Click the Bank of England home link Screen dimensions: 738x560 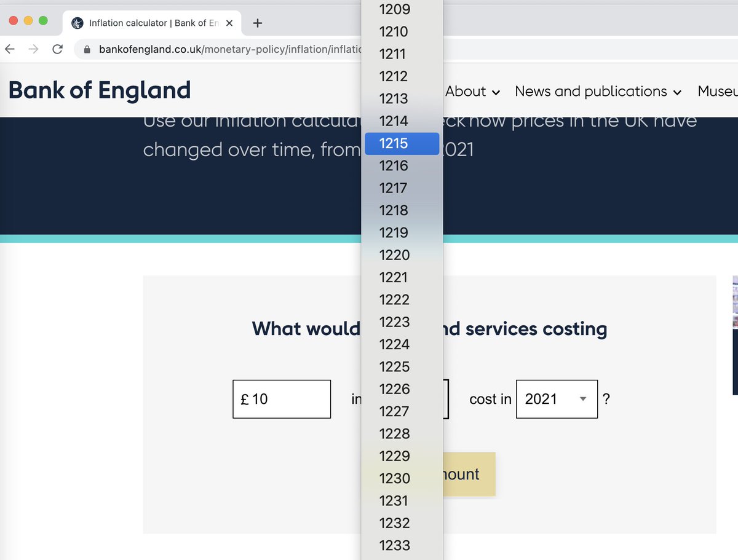[99, 90]
